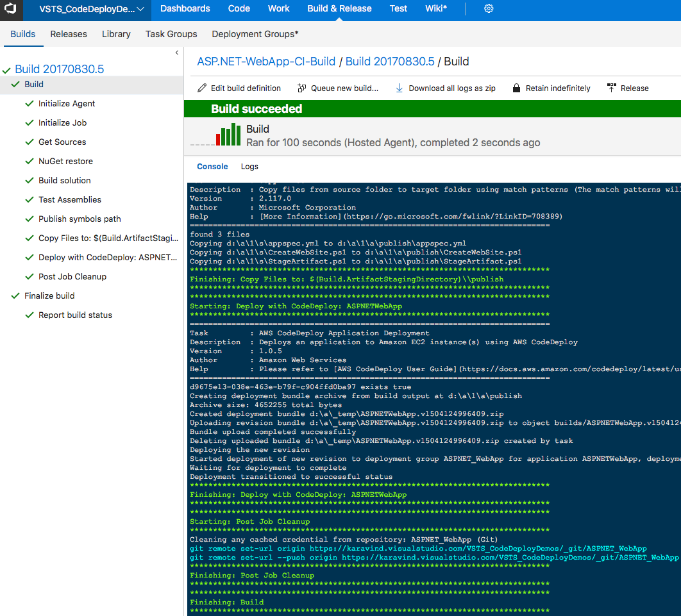Image resolution: width=681 pixels, height=616 pixels.
Task: Click the checkmark icon next to Initialize Agent
Action: 29,103
